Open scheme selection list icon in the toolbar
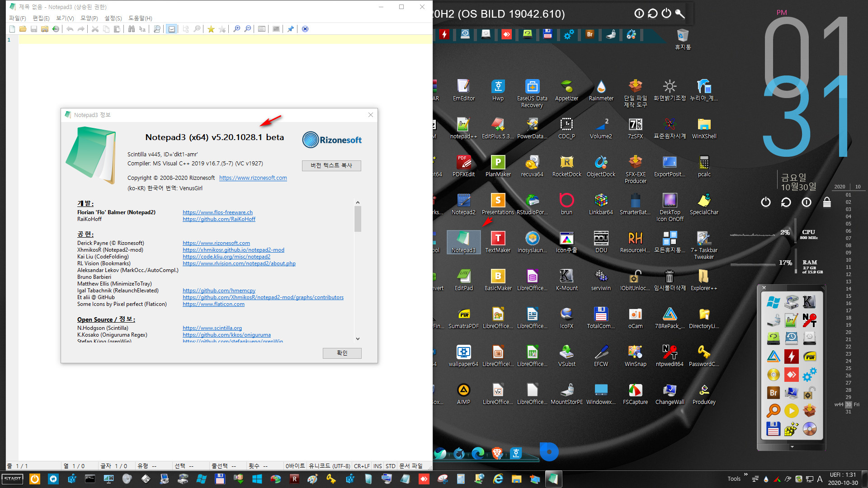Screen dimensions: 868x488 (x=262, y=29)
